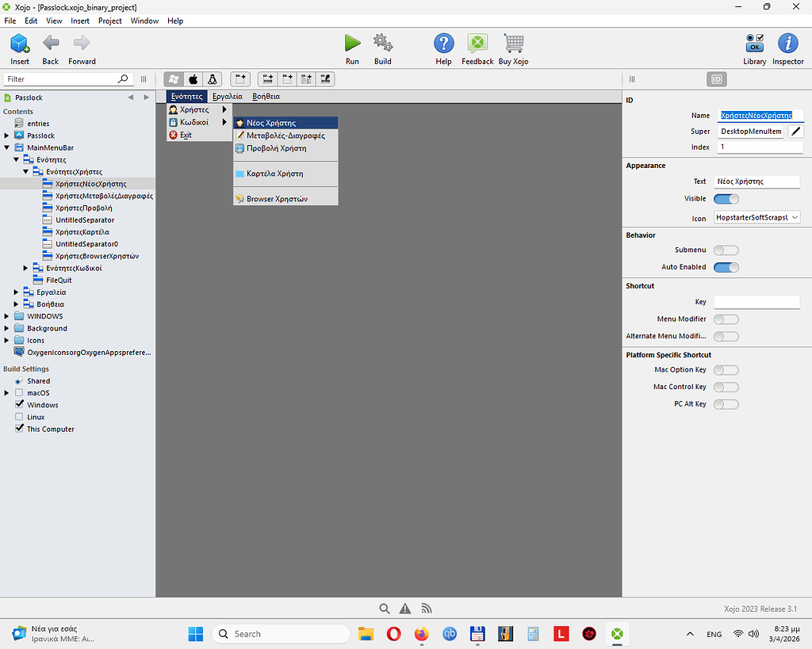812x649 pixels.
Task: Select Μεταβολές-Διαγραφές menu entry
Action: click(x=285, y=136)
